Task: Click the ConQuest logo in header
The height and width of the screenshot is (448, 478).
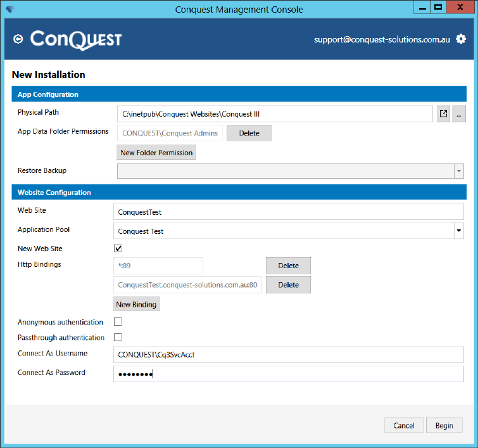Action: (76, 40)
